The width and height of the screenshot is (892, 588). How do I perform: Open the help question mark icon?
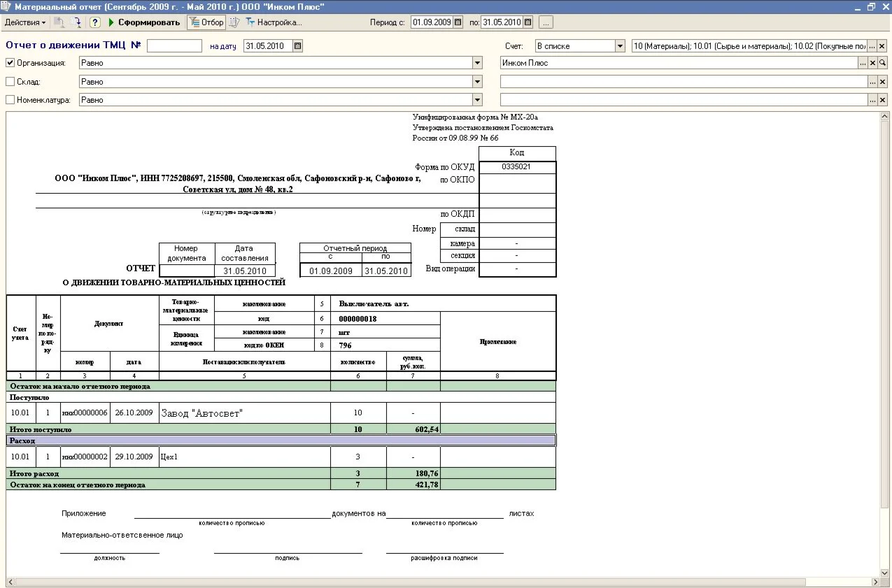pos(95,22)
